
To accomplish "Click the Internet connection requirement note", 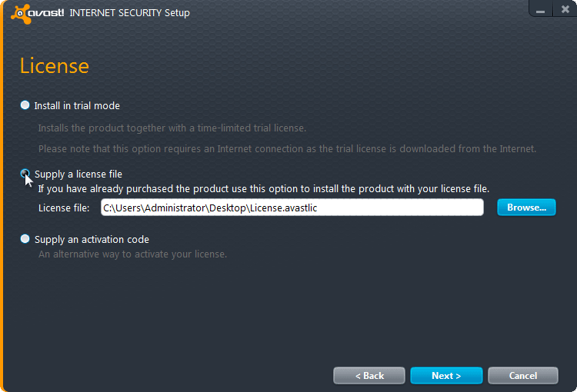I will [288, 149].
